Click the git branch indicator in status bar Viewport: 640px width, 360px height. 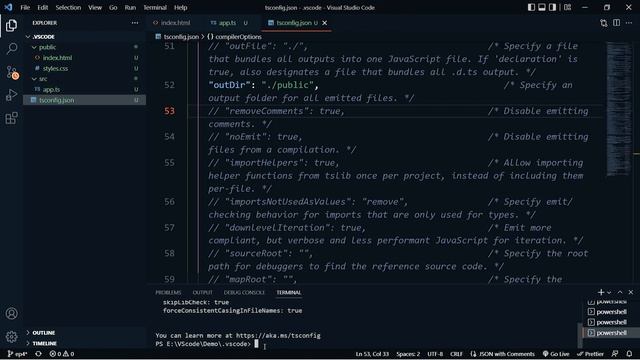pyautogui.click(x=17, y=354)
